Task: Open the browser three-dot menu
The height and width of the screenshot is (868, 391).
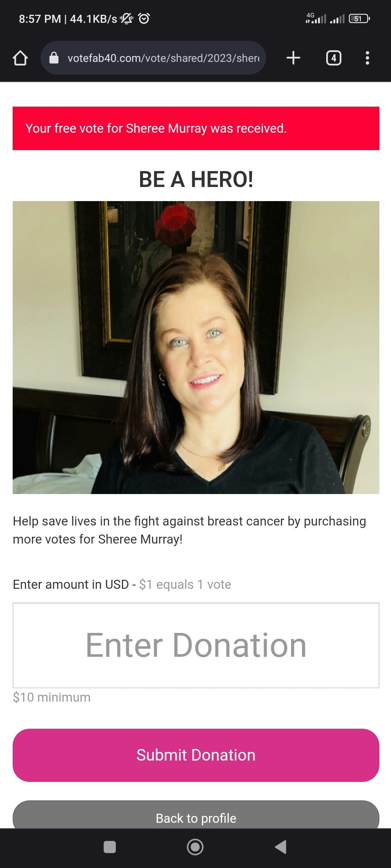Action: 367,58
